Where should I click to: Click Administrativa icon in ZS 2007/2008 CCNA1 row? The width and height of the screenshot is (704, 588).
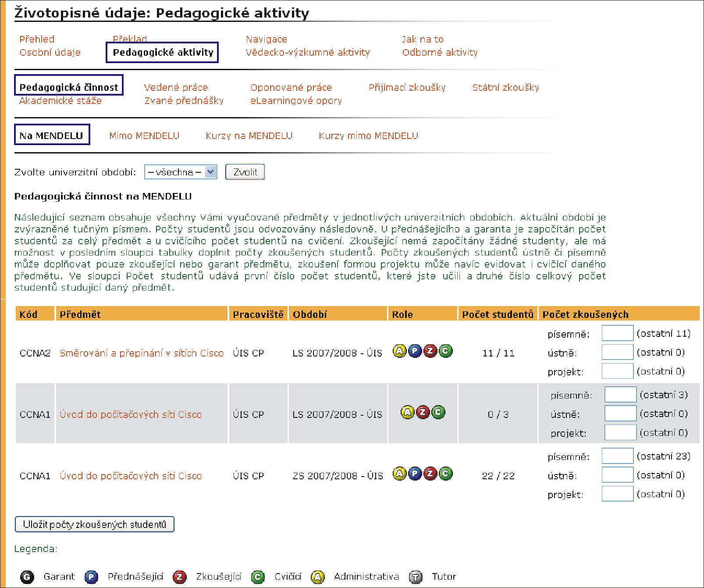coord(399,474)
